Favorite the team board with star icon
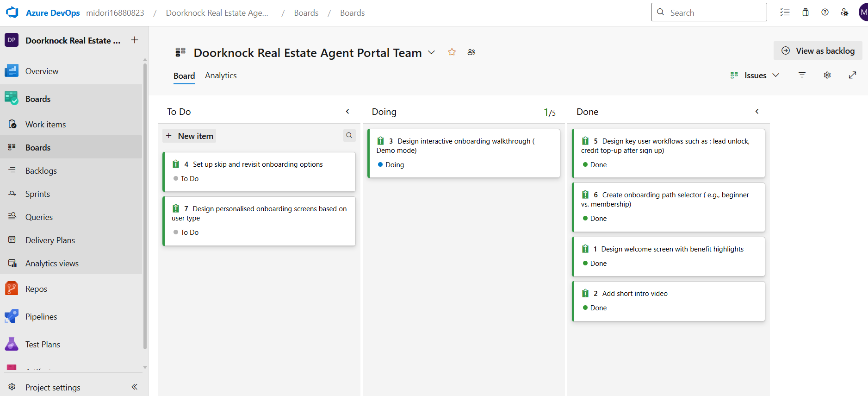This screenshot has height=396, width=868. [452, 52]
